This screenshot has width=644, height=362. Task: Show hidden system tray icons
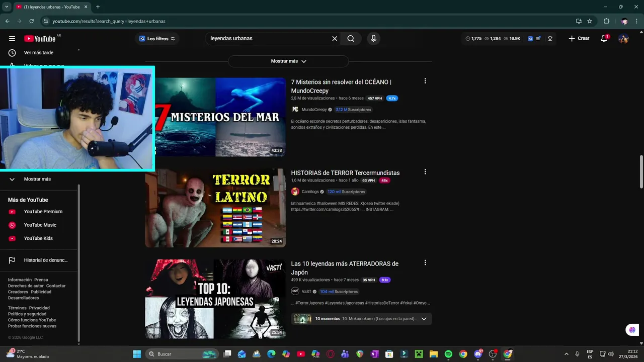567,354
